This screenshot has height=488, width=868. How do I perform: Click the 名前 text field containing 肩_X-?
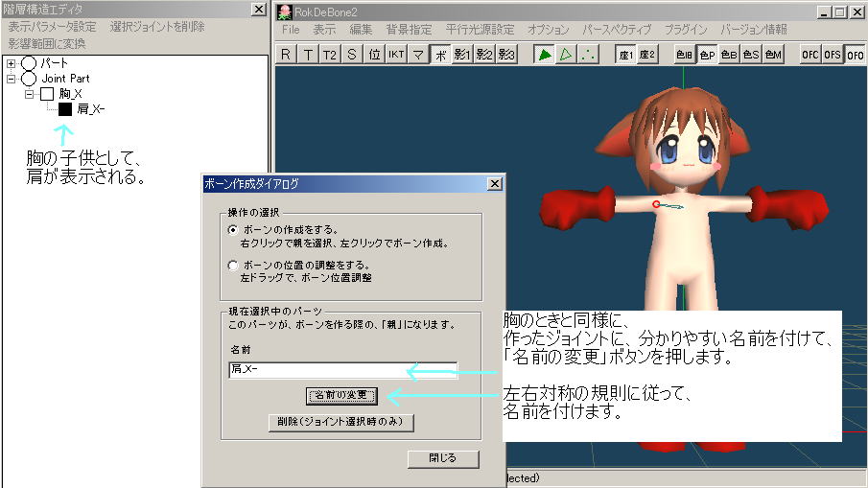coord(342,370)
